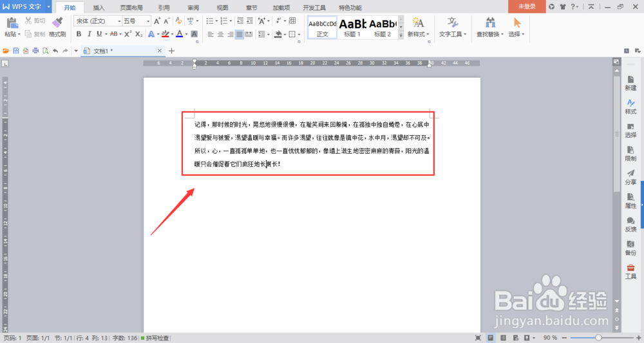Toggle Italic formatting
This screenshot has width=644, height=343.
click(89, 34)
